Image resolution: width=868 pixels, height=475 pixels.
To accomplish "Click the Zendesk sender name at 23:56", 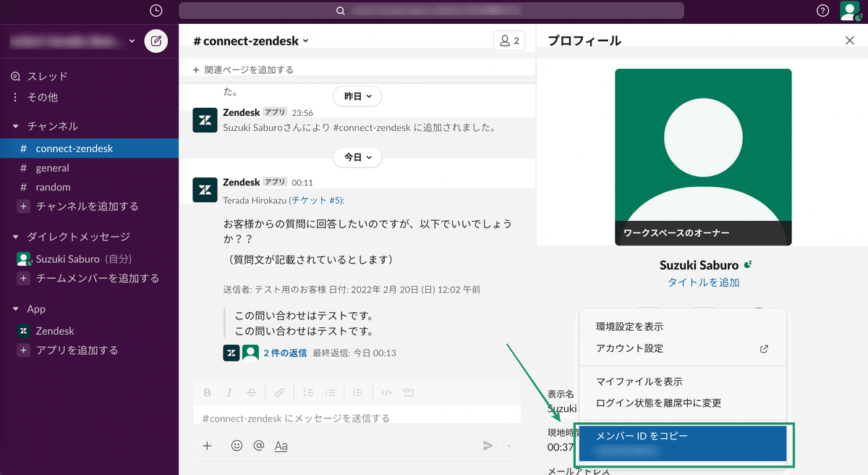I will tap(242, 113).
